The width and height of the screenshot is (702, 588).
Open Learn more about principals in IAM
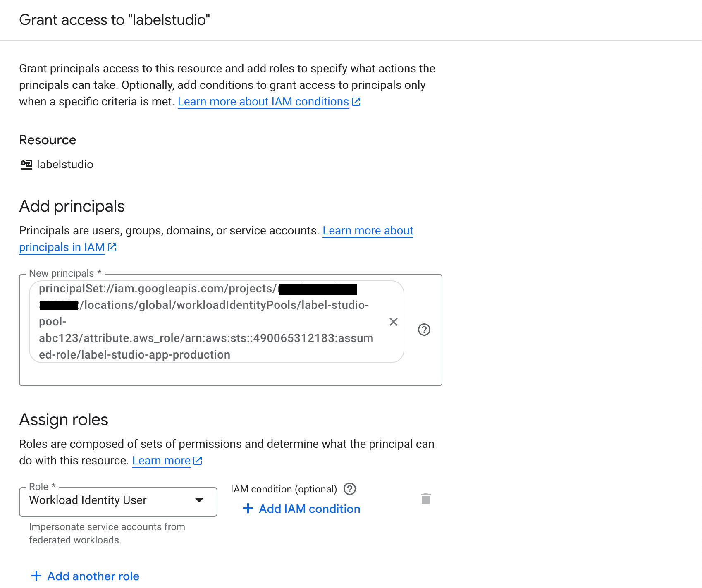tap(62, 247)
